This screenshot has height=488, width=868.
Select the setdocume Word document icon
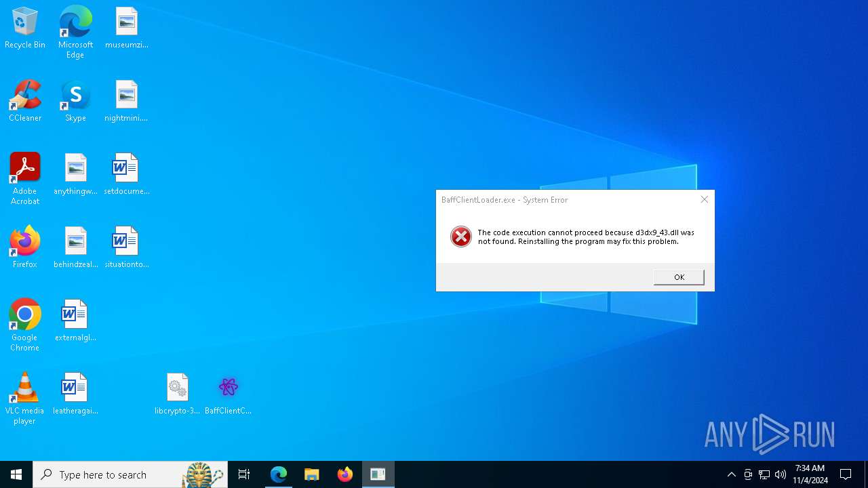tap(127, 175)
